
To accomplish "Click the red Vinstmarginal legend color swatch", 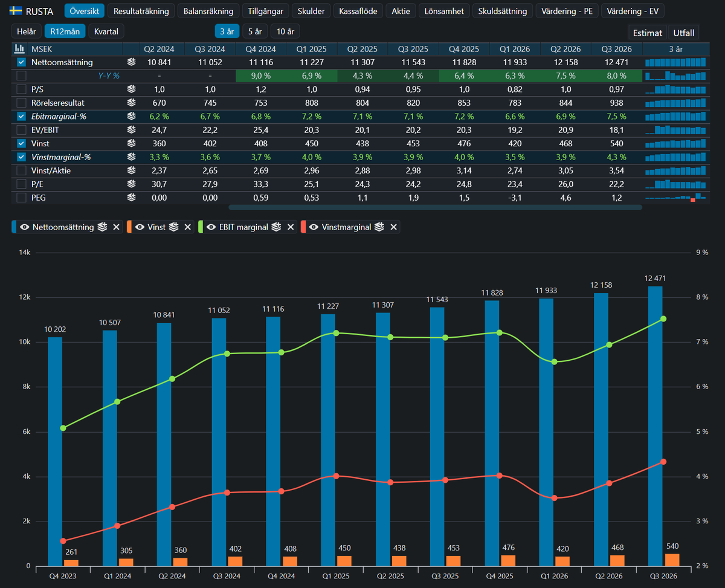I will point(302,227).
